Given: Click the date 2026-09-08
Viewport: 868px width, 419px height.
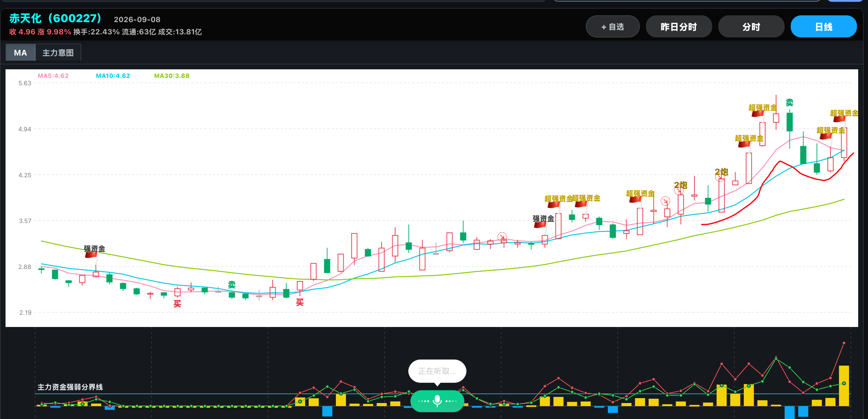Looking at the screenshot, I should [137, 20].
